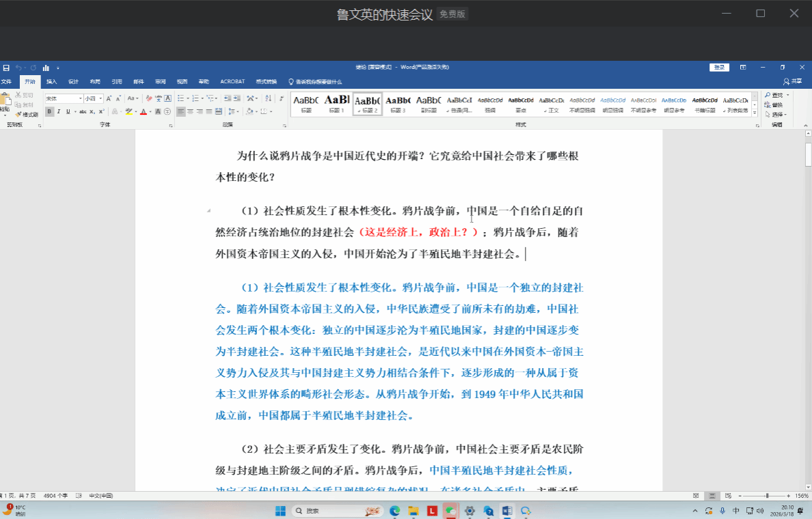The height and width of the screenshot is (519, 812).
Task: Click the bullet list icon
Action: [181, 98]
